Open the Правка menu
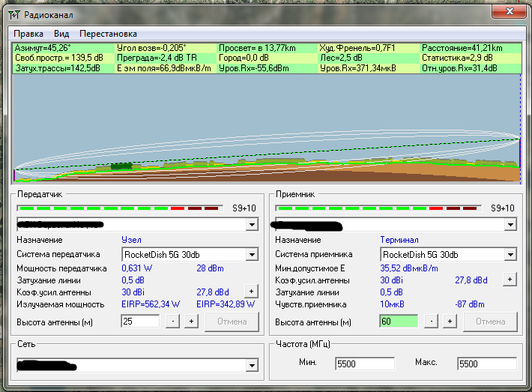Screen dimensions: 532x392 (28, 34)
